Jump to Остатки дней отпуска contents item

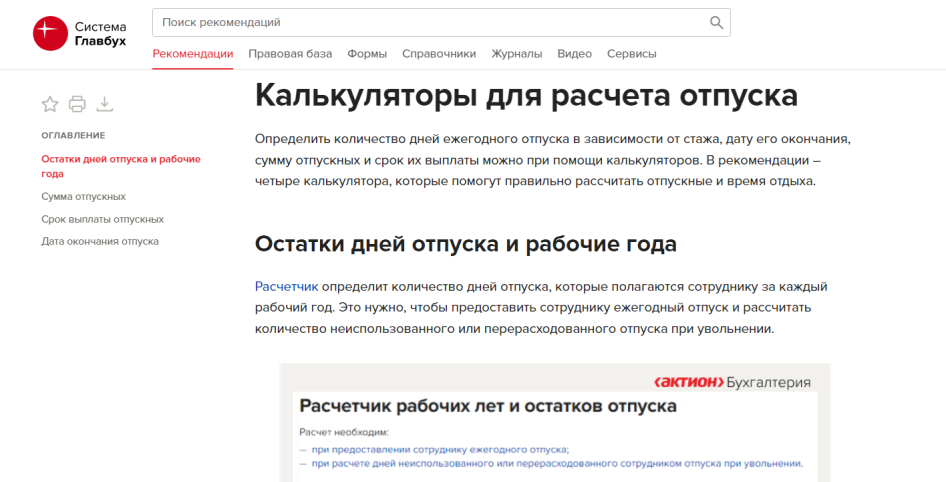tap(120, 166)
